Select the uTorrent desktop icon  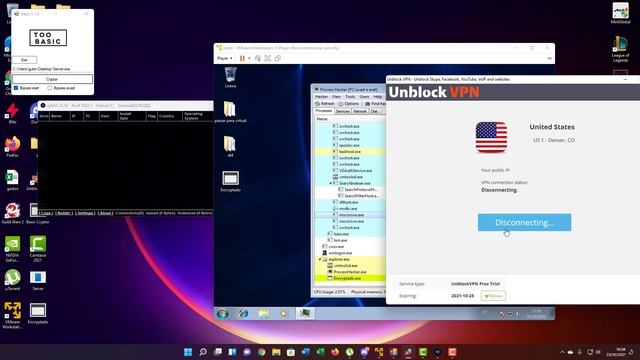coord(12,280)
